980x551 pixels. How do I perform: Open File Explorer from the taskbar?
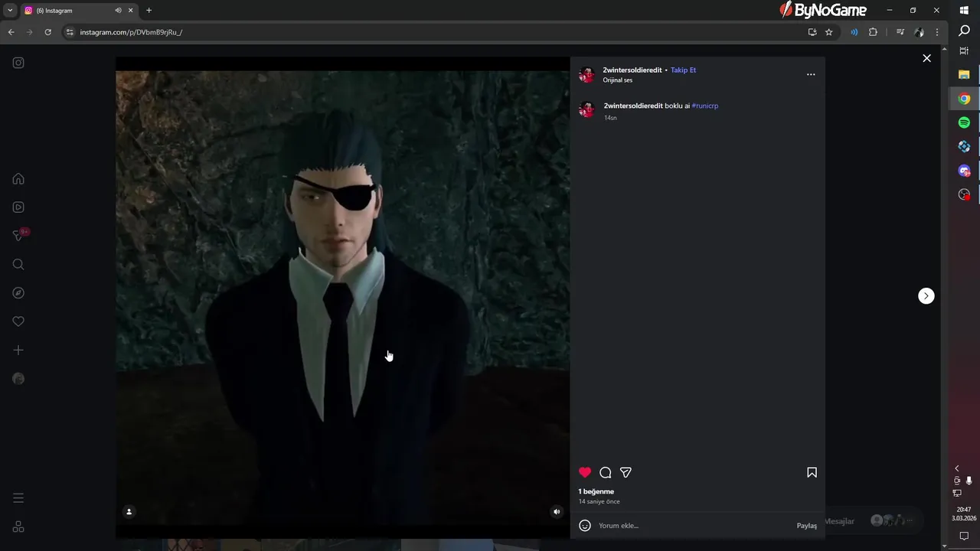pyautogui.click(x=964, y=75)
